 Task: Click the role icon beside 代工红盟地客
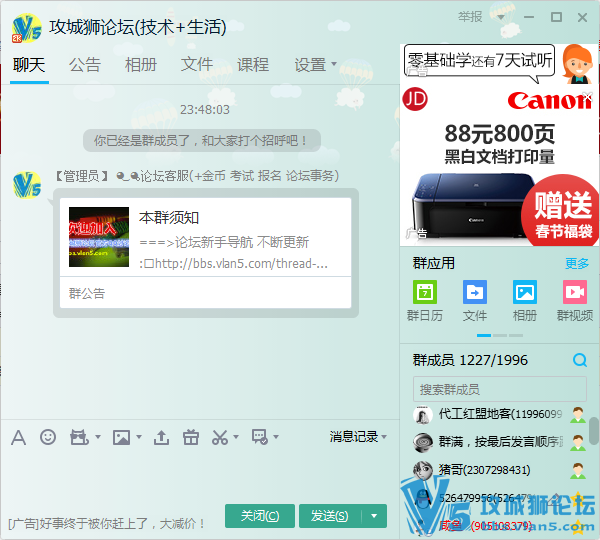[x=577, y=415]
